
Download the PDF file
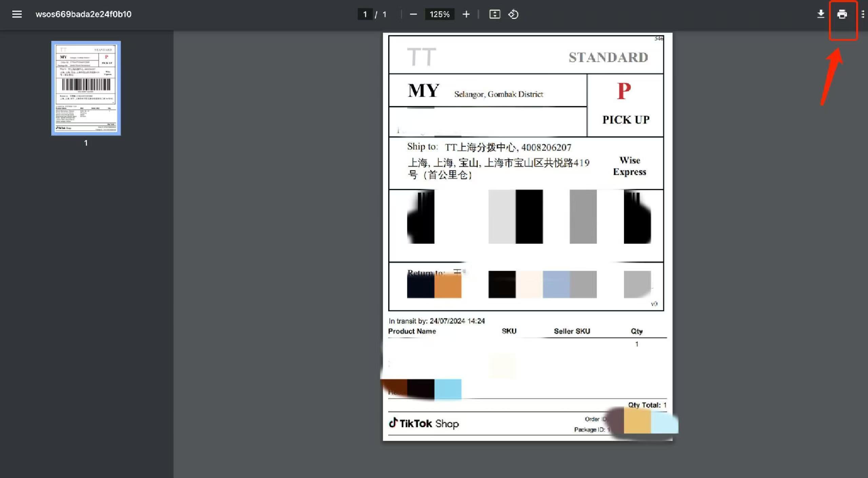point(821,14)
